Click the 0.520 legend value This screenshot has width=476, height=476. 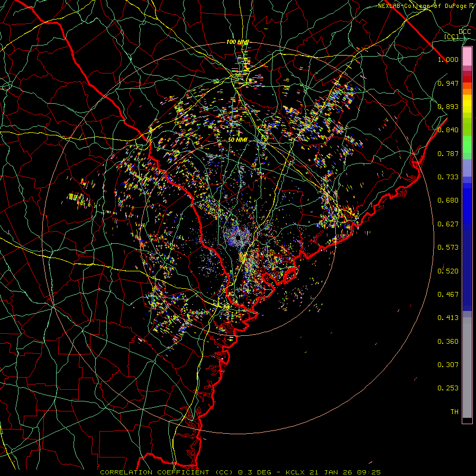tap(448, 271)
